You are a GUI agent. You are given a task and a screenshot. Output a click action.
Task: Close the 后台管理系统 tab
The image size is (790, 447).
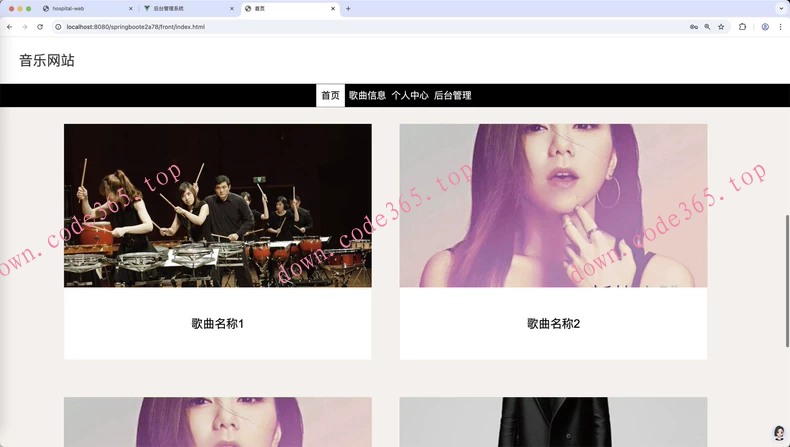point(232,9)
